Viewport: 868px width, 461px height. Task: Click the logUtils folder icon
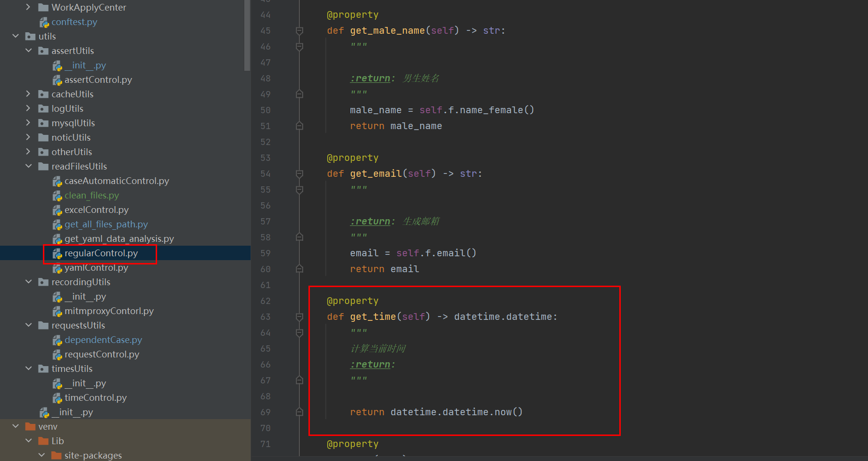coord(43,108)
